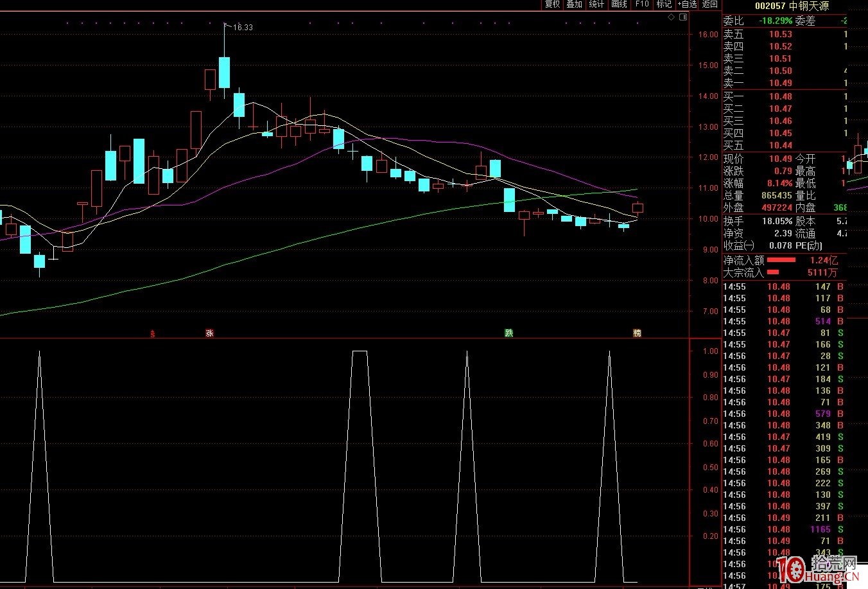Click the 买一 price 10.48 row
The height and width of the screenshot is (589, 868).
[x=779, y=96]
